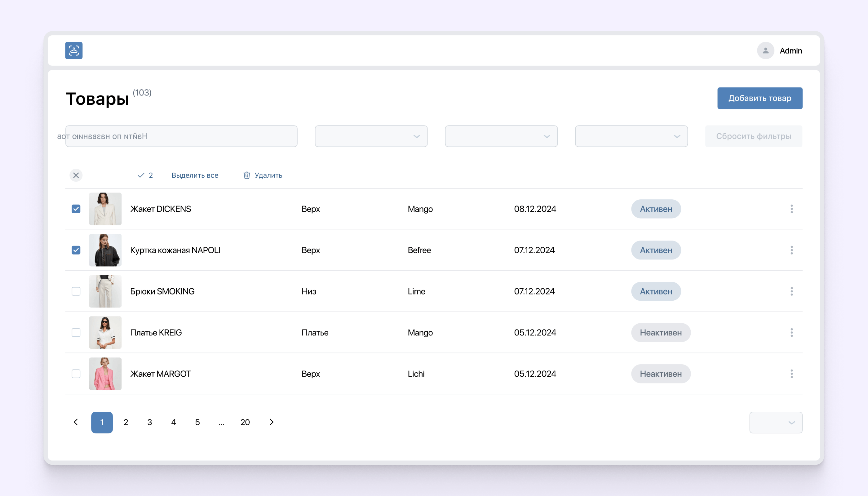The height and width of the screenshot is (496, 868).
Task: Open the third filter dropdown
Action: click(x=631, y=136)
